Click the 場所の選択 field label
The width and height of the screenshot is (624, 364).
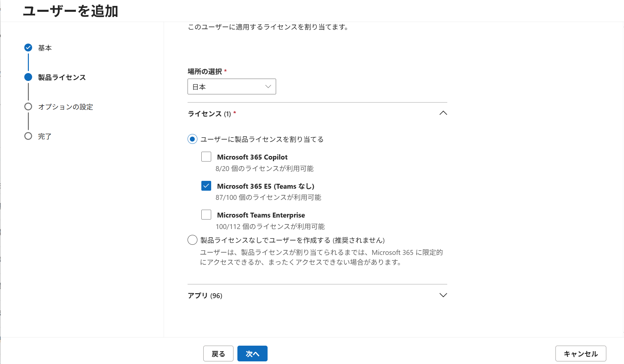pos(205,71)
